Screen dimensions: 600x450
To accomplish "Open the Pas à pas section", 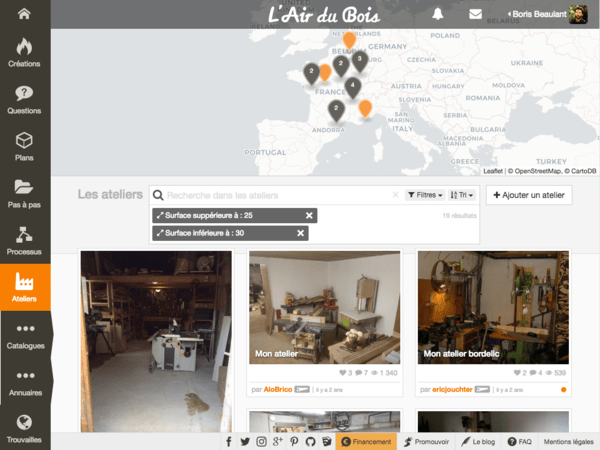I will click(24, 193).
